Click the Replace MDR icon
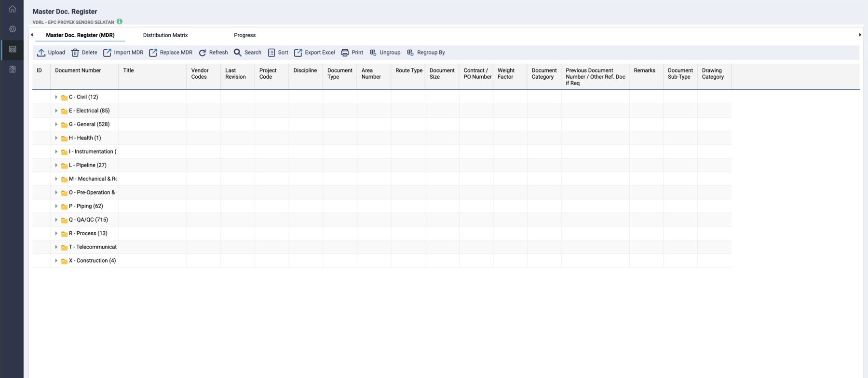 point(153,53)
